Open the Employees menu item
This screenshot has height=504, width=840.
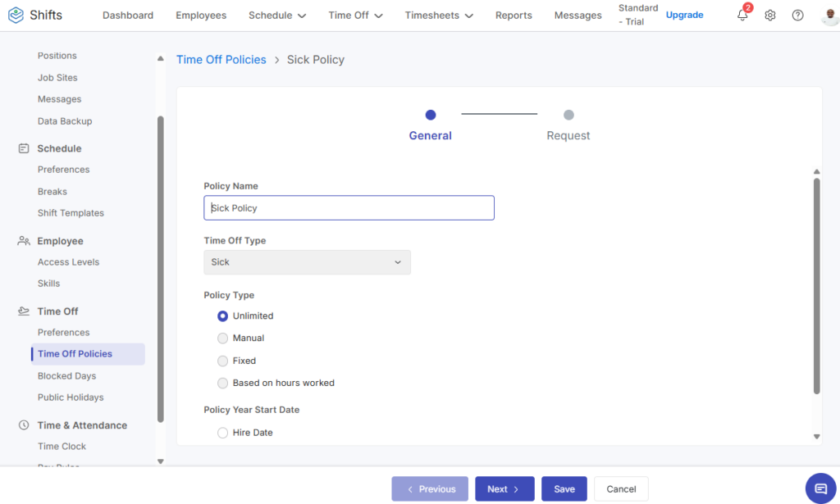point(201,16)
